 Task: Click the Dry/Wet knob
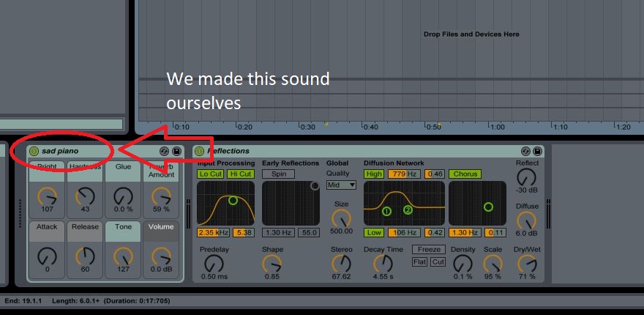(526, 262)
